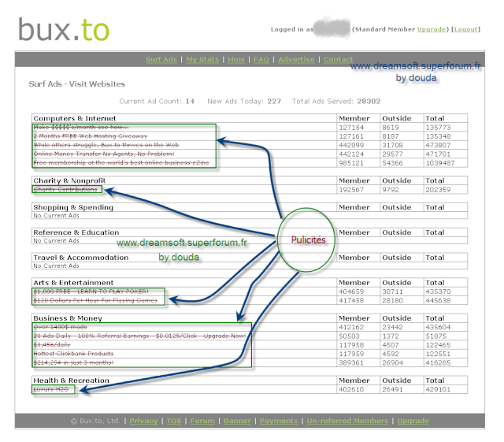Open ad '2 Months FREE Web Hosting Giveaway'
The height and width of the screenshot is (442, 504).
pyautogui.click(x=91, y=136)
